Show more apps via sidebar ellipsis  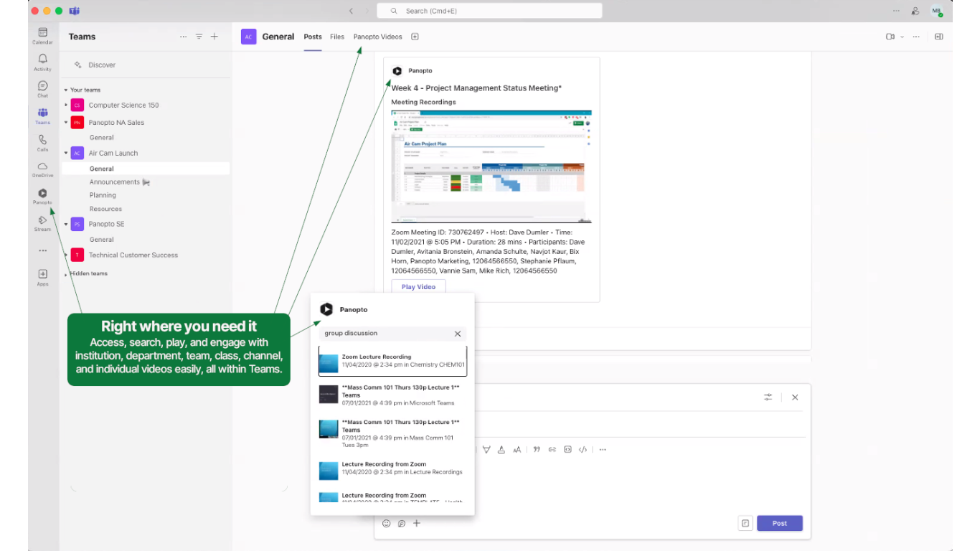(42, 250)
